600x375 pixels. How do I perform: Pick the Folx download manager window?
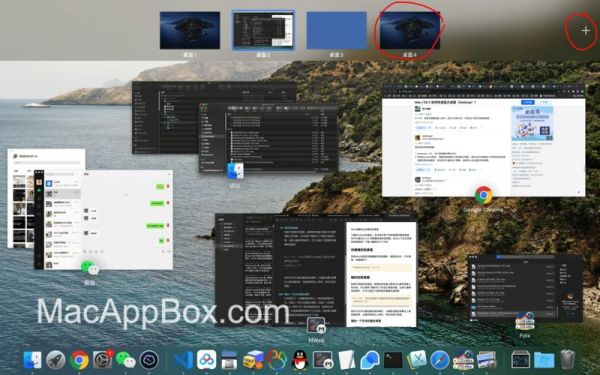525,286
